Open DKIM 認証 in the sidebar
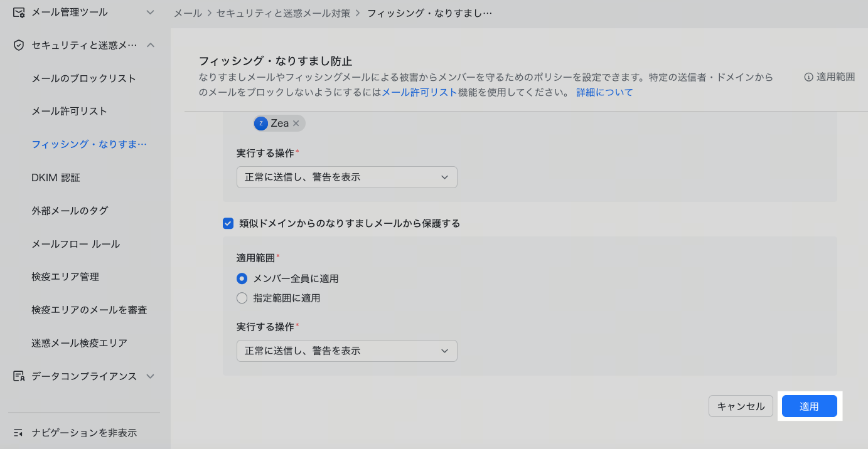This screenshot has height=449, width=868. coord(56,177)
